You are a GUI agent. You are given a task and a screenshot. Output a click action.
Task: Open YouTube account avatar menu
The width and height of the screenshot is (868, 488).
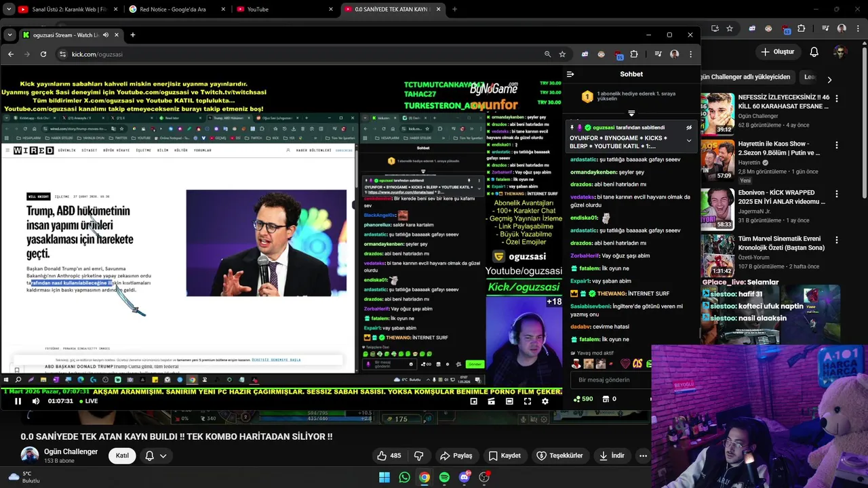pyautogui.click(x=840, y=52)
